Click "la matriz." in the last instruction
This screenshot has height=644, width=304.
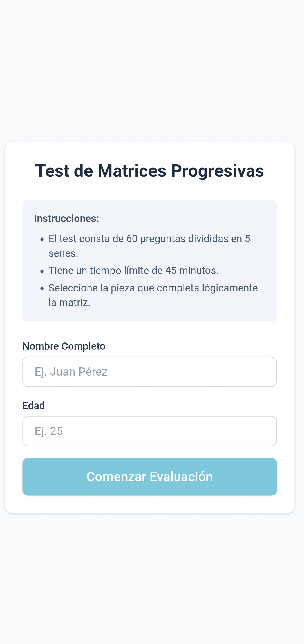coord(69,302)
